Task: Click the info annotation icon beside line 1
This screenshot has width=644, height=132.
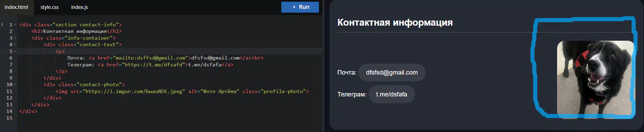Action: (2, 25)
